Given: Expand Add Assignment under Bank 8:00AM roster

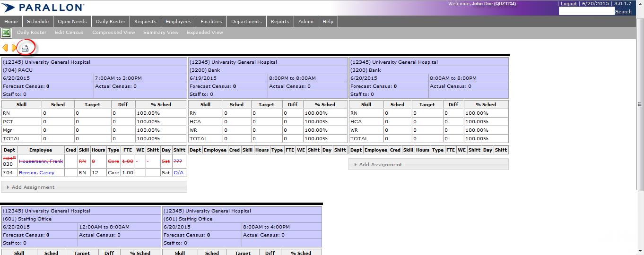Looking at the screenshot, I should click(380, 165).
